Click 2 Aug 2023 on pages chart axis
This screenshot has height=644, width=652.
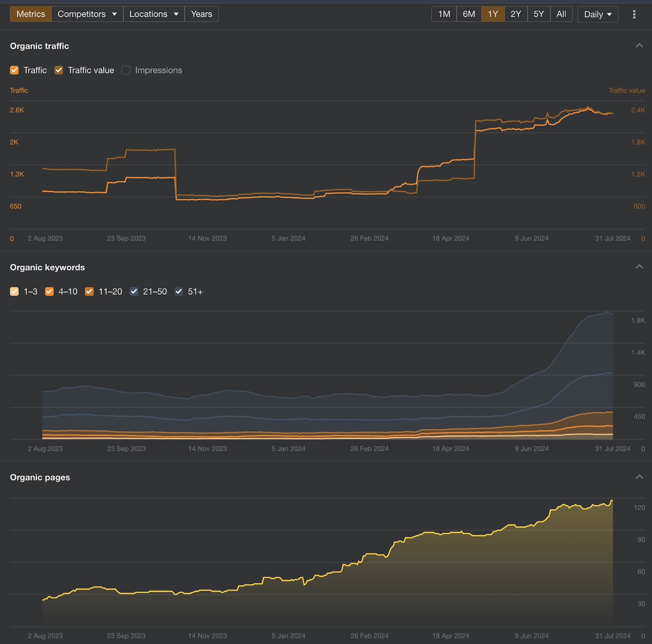coord(45,636)
